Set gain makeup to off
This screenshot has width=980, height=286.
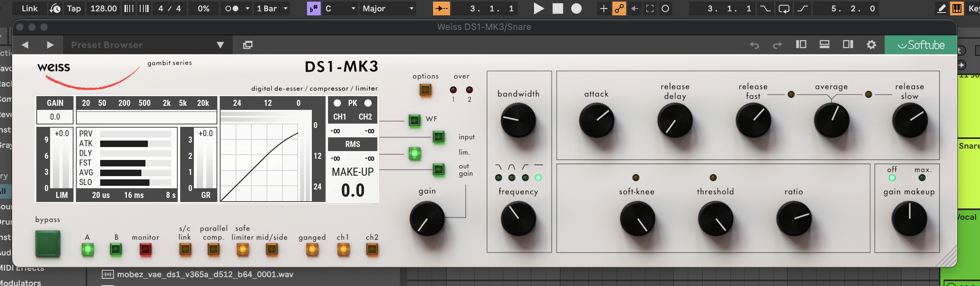pos(892,177)
